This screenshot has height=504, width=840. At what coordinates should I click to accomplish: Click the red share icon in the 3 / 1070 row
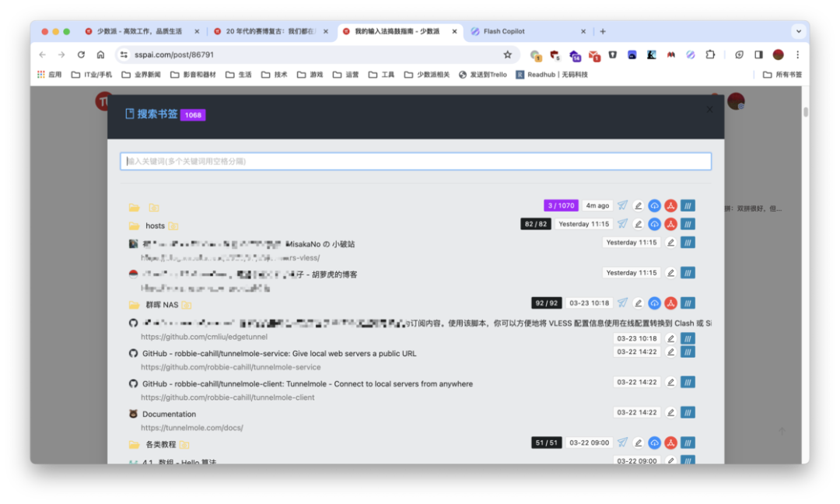pyautogui.click(x=670, y=205)
